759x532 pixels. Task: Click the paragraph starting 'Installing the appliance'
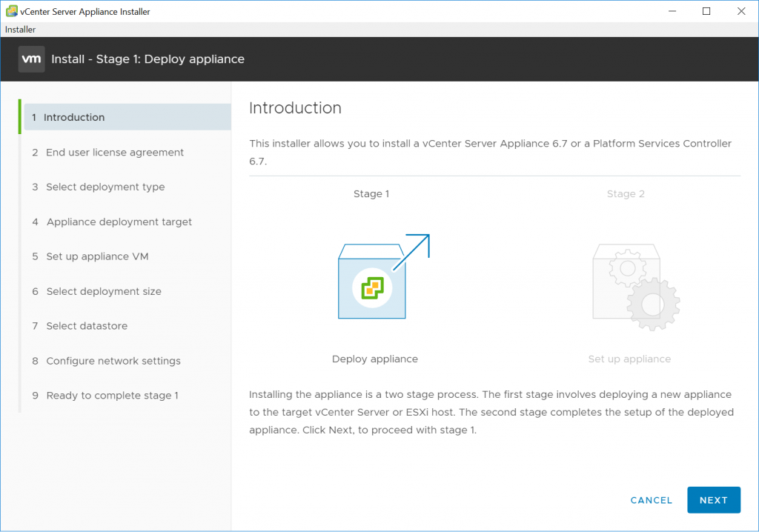(491, 412)
